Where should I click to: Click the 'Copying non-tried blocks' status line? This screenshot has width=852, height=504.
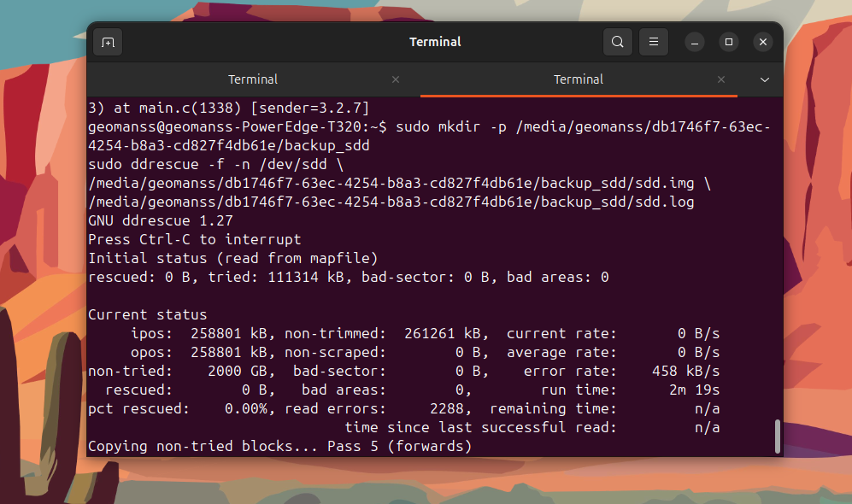point(279,446)
